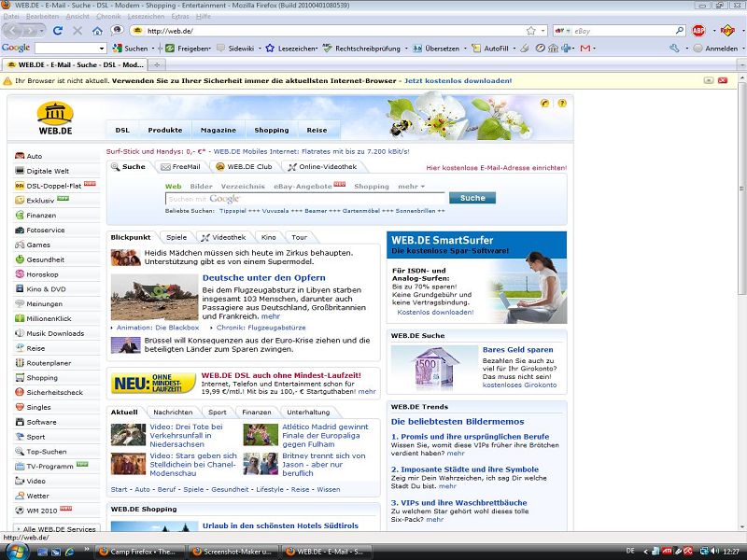The height and width of the screenshot is (560, 747).
Task: Open the address bar history dropdown
Action: (543, 31)
